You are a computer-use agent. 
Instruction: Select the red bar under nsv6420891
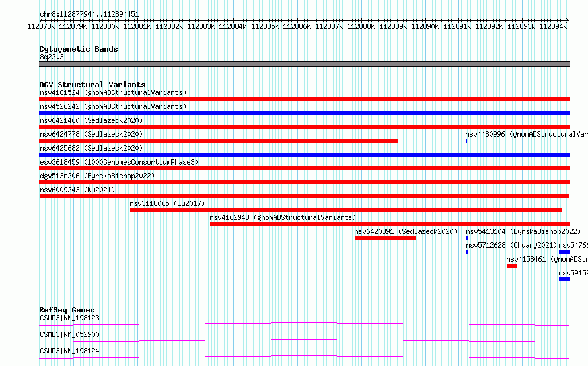click(385, 238)
